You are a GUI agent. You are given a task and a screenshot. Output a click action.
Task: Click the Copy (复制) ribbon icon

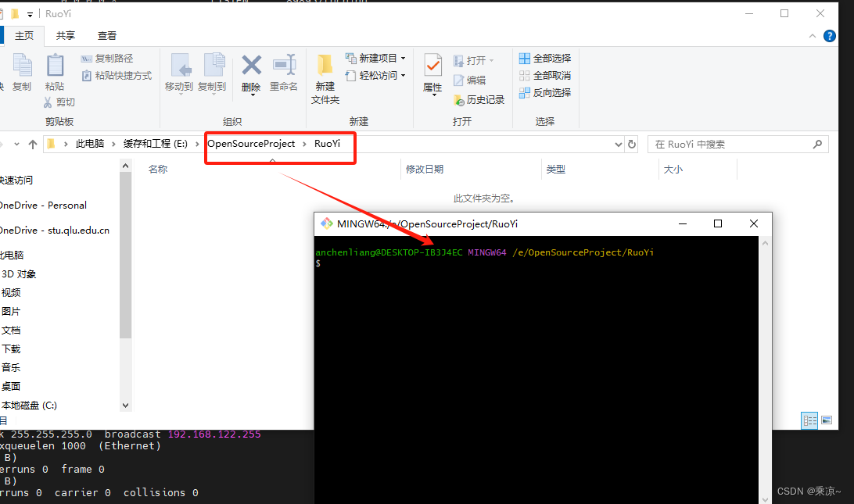tap(23, 66)
